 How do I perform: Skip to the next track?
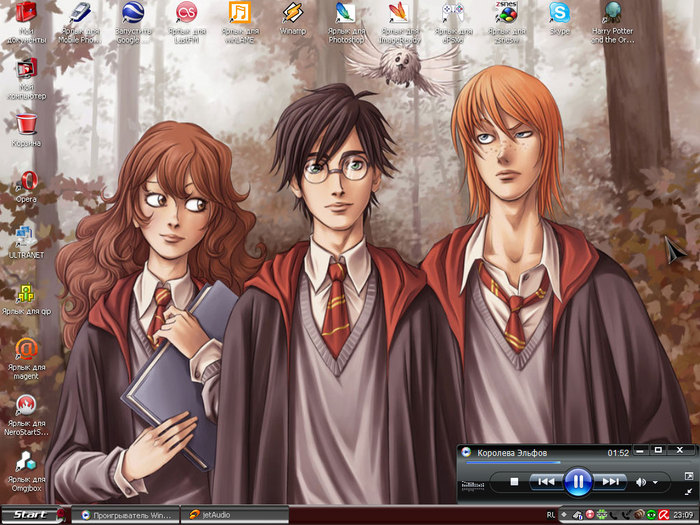tap(609, 482)
